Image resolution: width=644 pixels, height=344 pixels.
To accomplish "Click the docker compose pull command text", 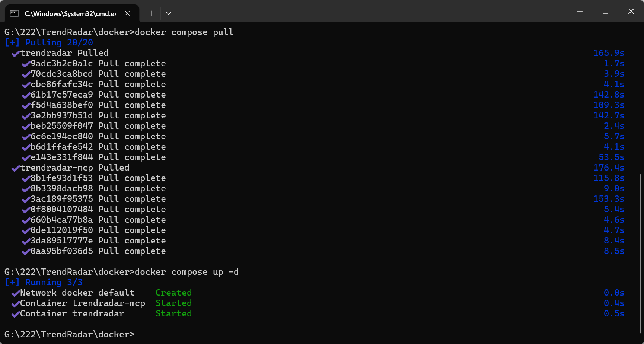I will click(x=184, y=32).
